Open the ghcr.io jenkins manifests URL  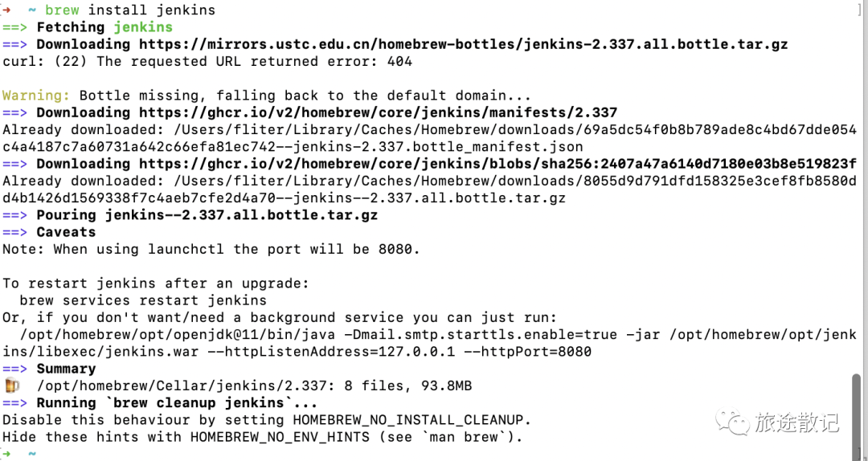(x=378, y=112)
